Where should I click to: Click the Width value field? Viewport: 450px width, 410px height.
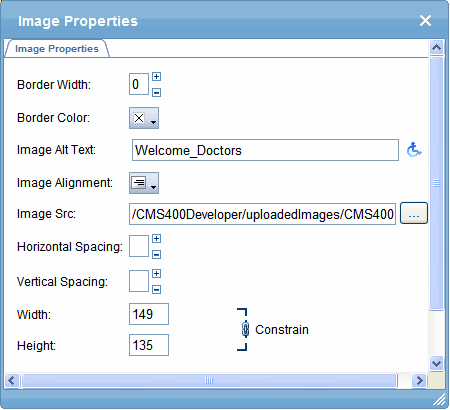click(x=149, y=314)
